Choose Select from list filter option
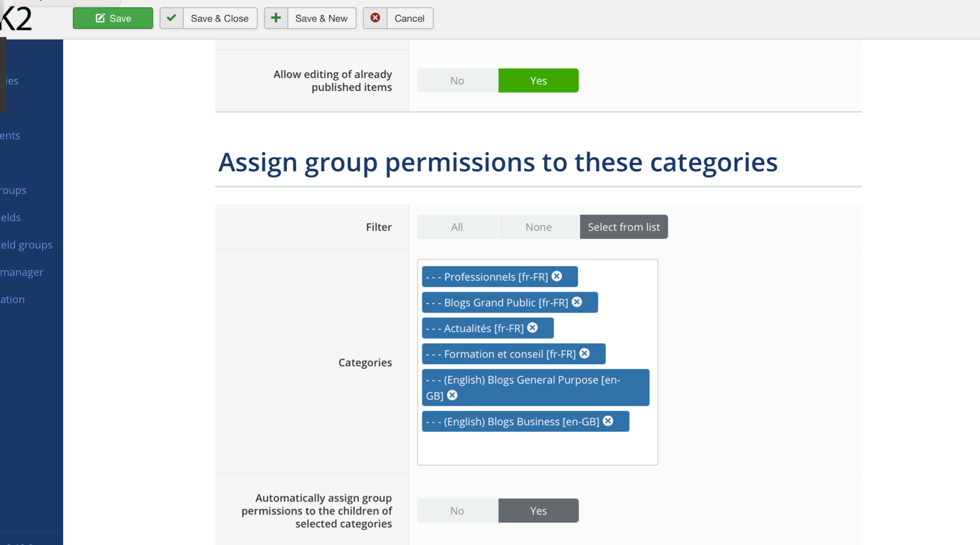The width and height of the screenshot is (980, 545). [624, 227]
